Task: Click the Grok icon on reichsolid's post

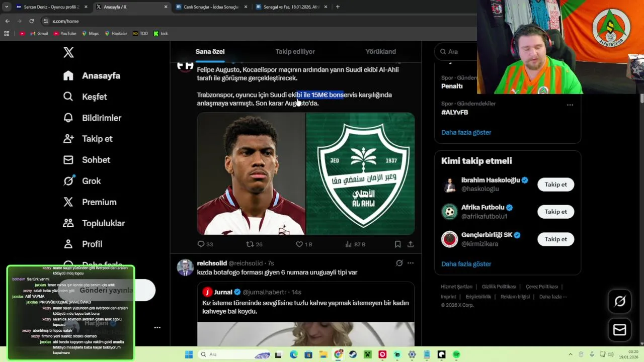Action: [399, 263]
